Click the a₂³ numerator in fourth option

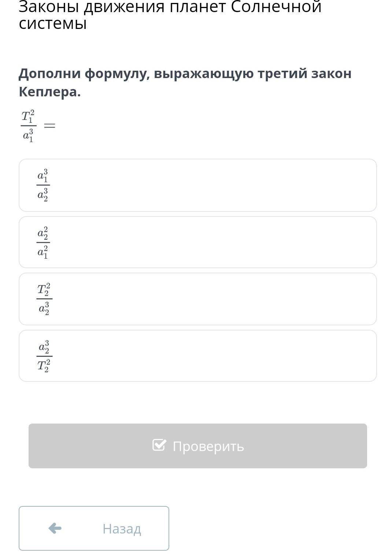(44, 347)
